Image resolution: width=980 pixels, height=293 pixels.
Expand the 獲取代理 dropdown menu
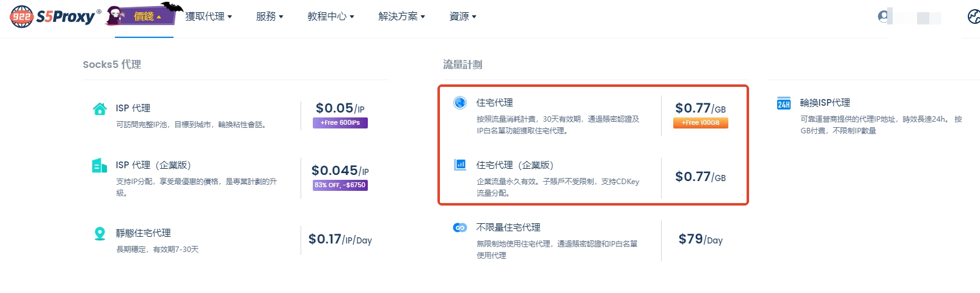[x=208, y=17]
